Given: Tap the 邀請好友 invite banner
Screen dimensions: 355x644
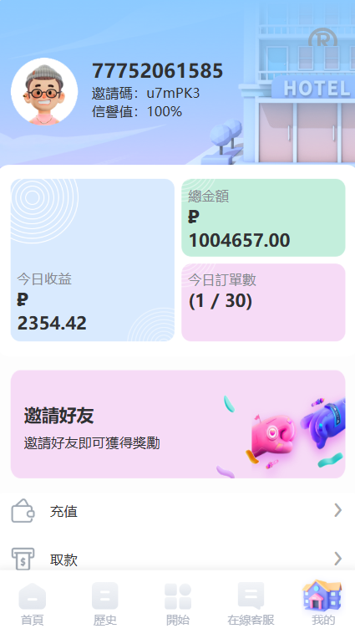Looking at the screenshot, I should 178,424.
